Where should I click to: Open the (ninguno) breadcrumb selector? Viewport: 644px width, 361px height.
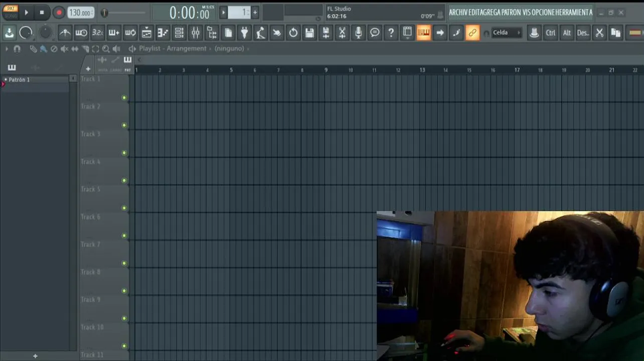click(x=229, y=49)
